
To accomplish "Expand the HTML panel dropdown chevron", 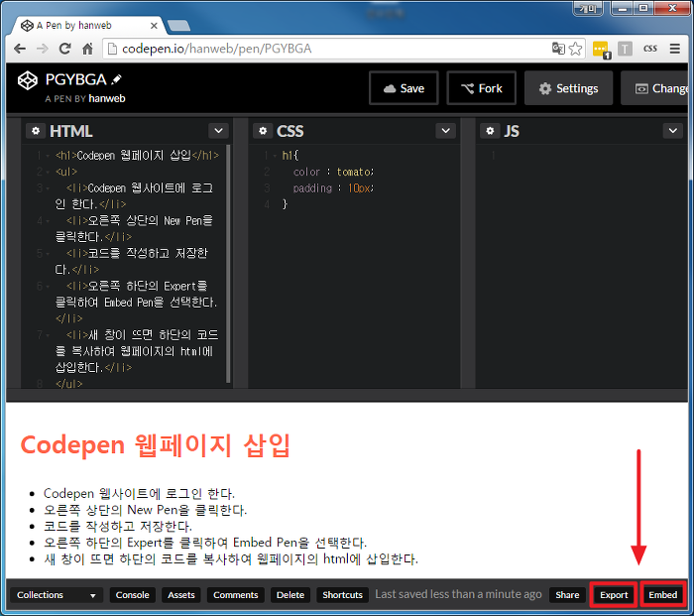I will 219,131.
